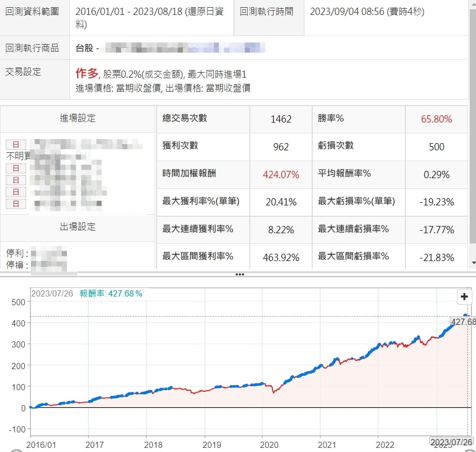The width and height of the screenshot is (476, 452).
Task: Click the 最大區間虧損率% value -21.83%
Action: click(436, 257)
